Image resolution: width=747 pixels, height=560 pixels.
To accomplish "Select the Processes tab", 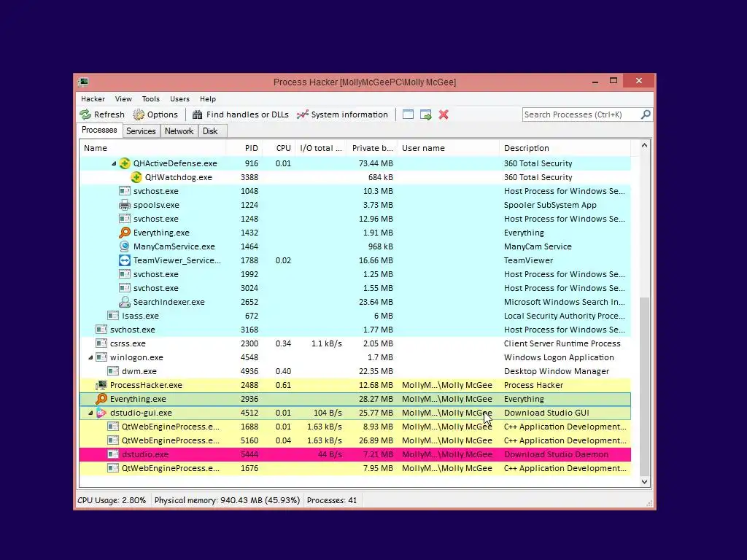I will pyautogui.click(x=99, y=130).
